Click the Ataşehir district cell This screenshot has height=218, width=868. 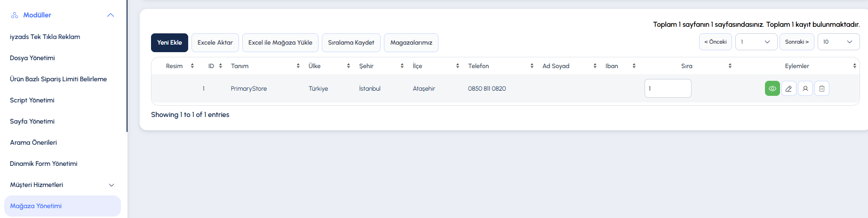click(x=424, y=88)
